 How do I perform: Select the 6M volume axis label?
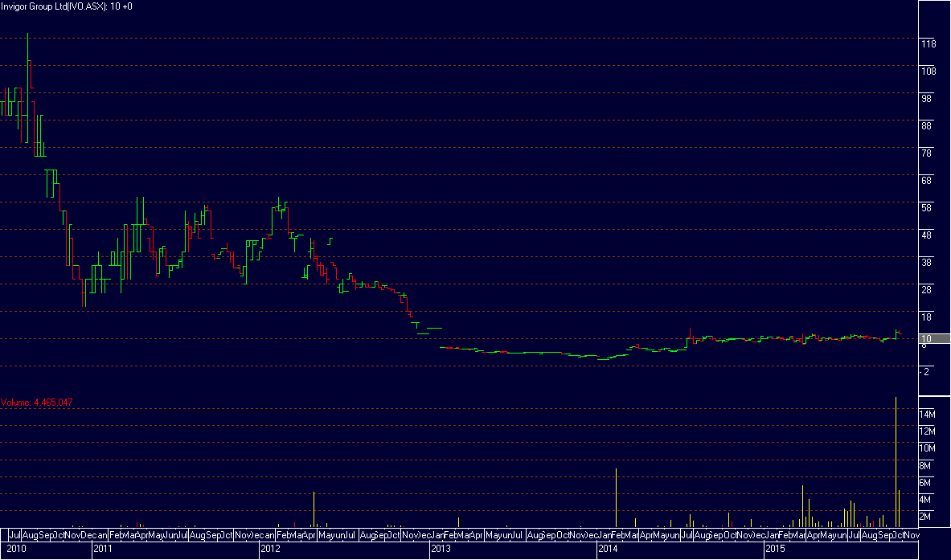pyautogui.click(x=925, y=483)
